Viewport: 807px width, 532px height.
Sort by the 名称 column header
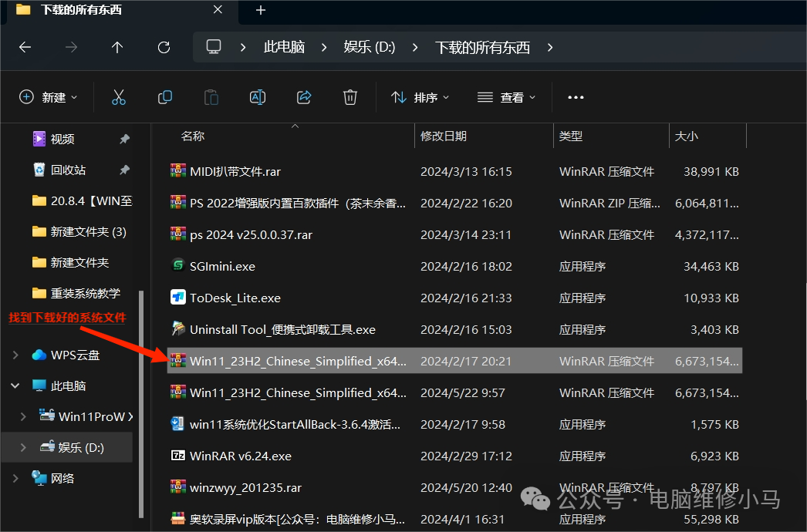click(192, 136)
